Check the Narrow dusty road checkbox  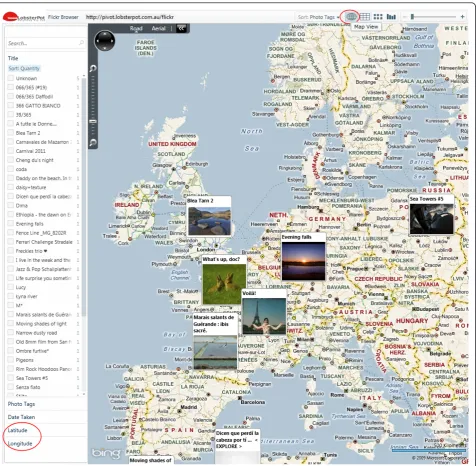(x=11, y=333)
